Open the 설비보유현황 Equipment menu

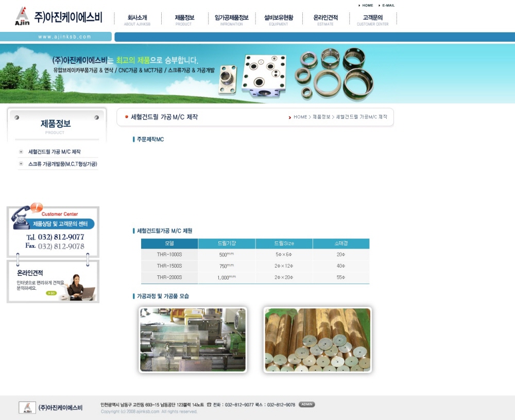[279, 20]
